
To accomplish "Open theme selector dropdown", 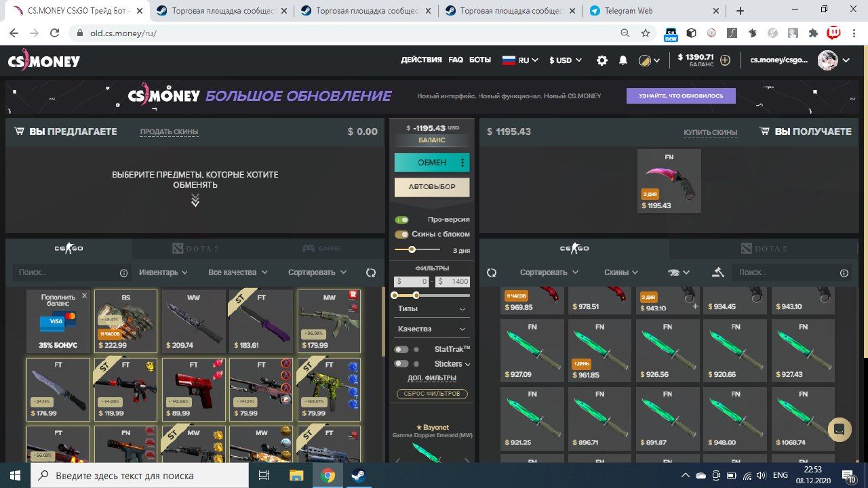I will pos(649,60).
